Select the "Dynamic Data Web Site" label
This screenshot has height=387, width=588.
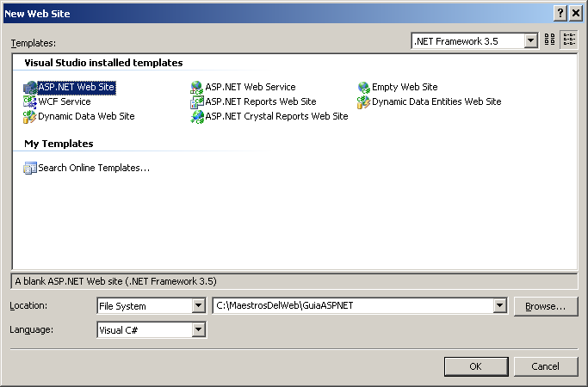pos(86,116)
